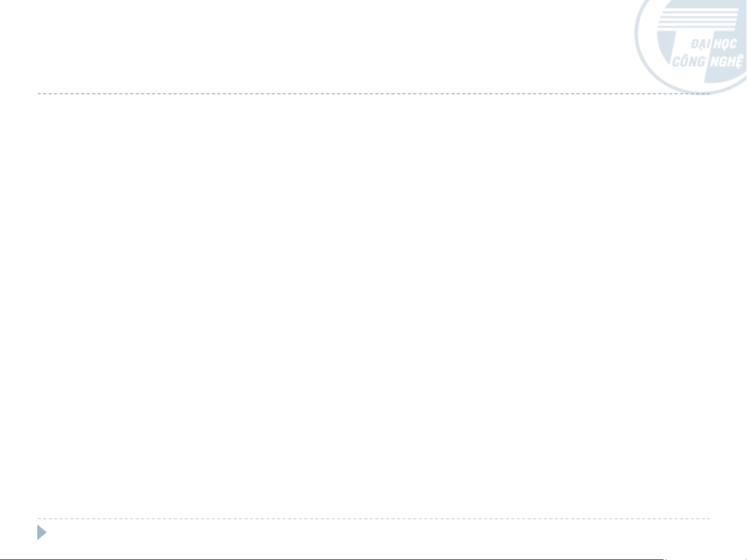The height and width of the screenshot is (560, 747).
Task: Click the left end of top dashed line
Action: click(x=39, y=94)
